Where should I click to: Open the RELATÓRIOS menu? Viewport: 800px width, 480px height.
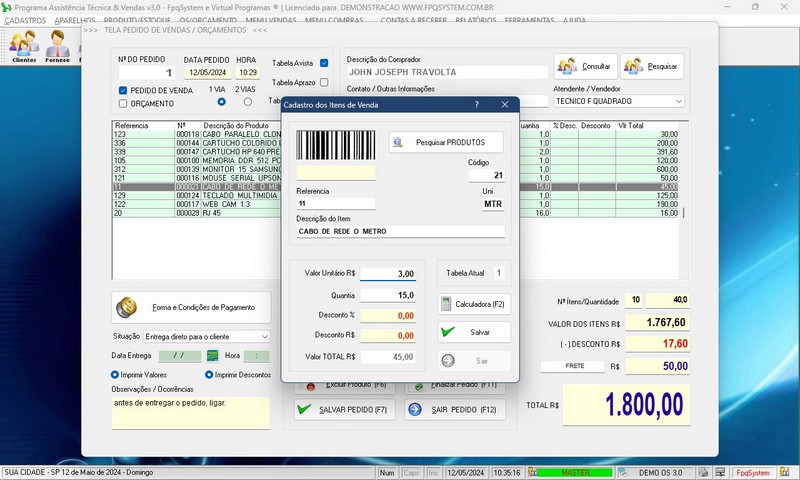click(x=476, y=20)
